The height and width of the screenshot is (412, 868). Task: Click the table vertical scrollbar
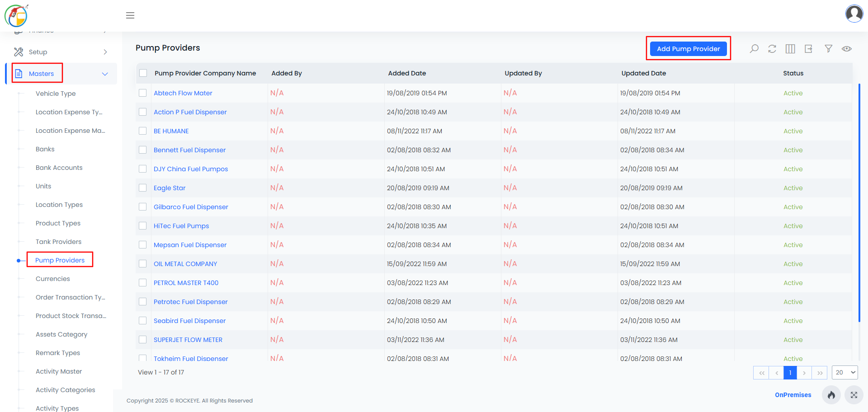pyautogui.click(x=859, y=203)
